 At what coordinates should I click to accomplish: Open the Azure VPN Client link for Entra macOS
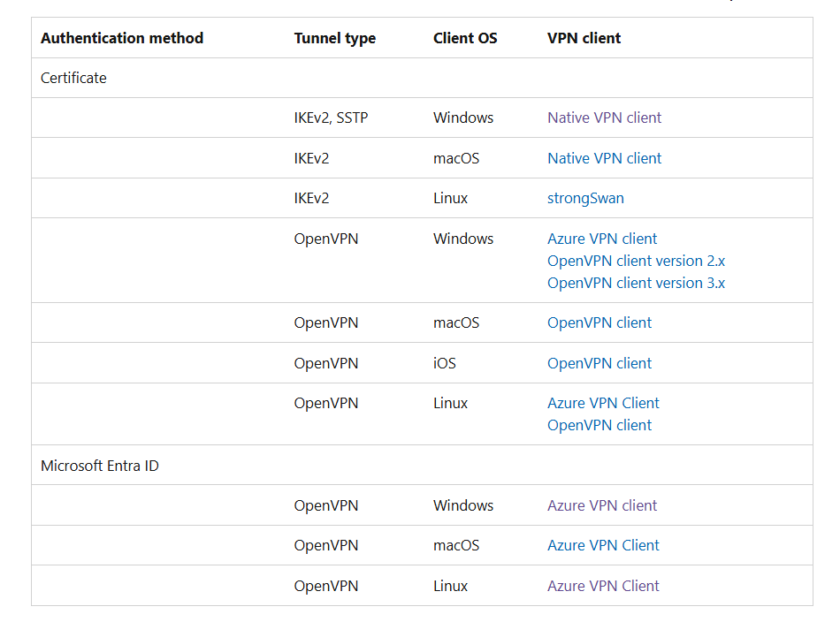pyautogui.click(x=603, y=545)
